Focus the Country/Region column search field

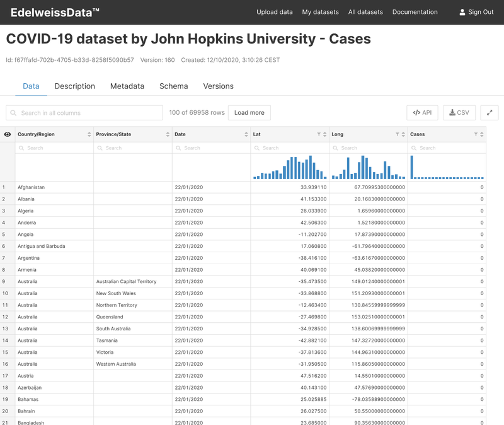click(x=54, y=148)
